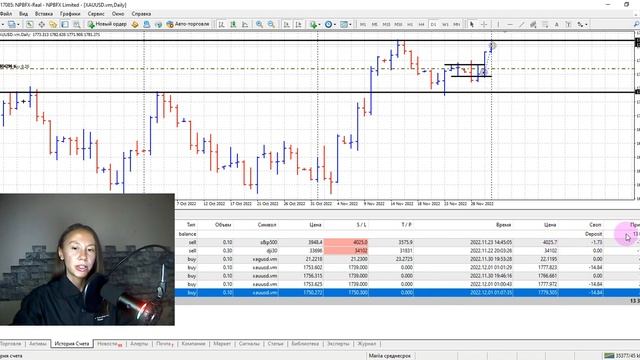
Task: Toggle chart shift icon
Action: (x=298, y=24)
